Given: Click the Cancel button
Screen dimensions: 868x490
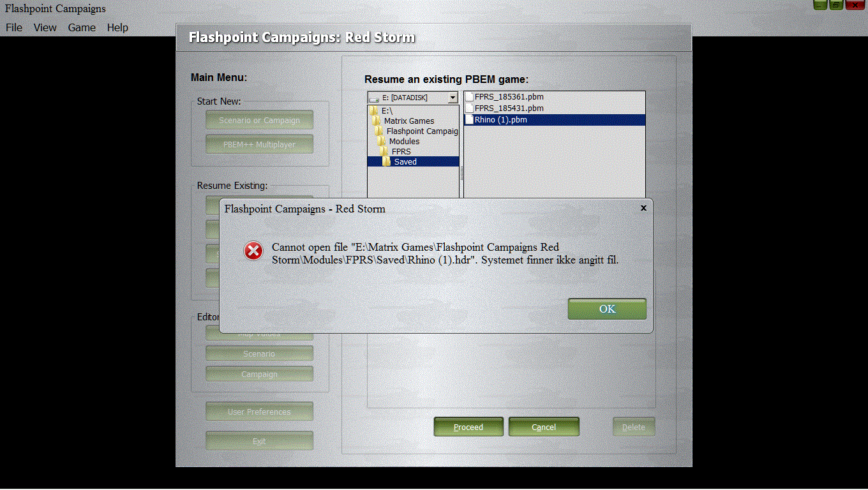Looking at the screenshot, I should point(544,427).
